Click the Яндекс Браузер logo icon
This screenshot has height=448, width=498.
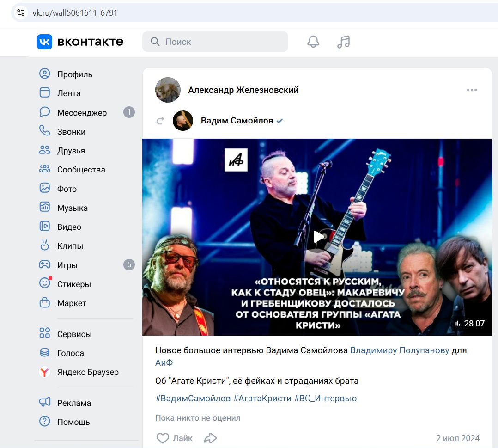45,372
